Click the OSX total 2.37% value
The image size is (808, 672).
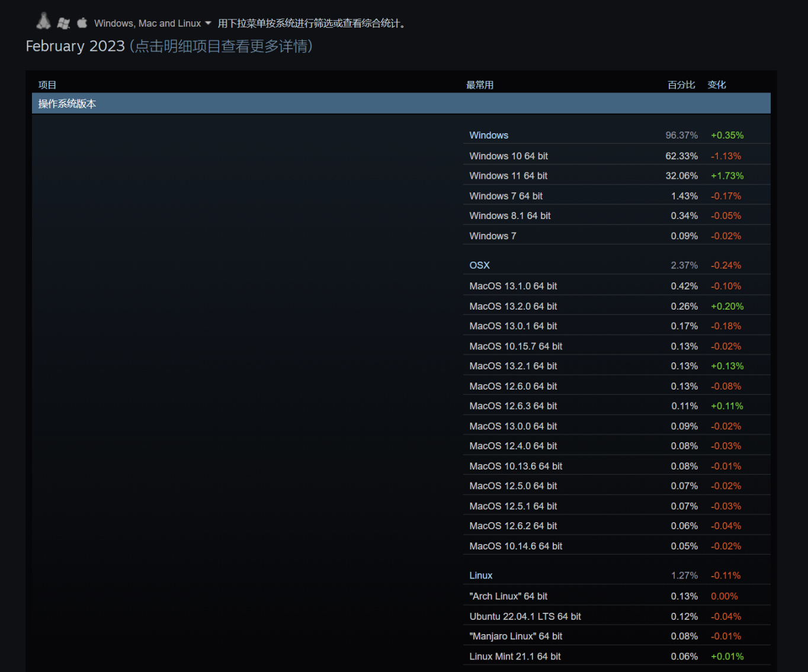click(x=684, y=265)
